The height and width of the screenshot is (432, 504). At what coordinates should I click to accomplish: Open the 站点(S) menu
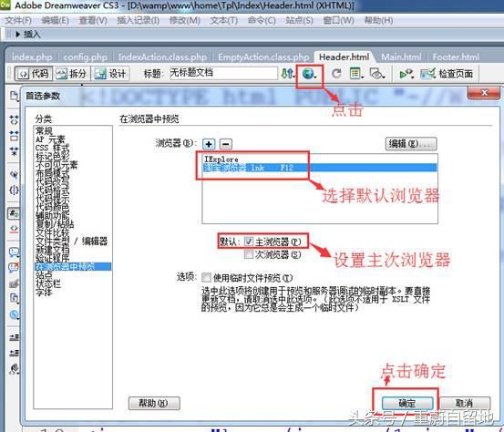coord(300,21)
